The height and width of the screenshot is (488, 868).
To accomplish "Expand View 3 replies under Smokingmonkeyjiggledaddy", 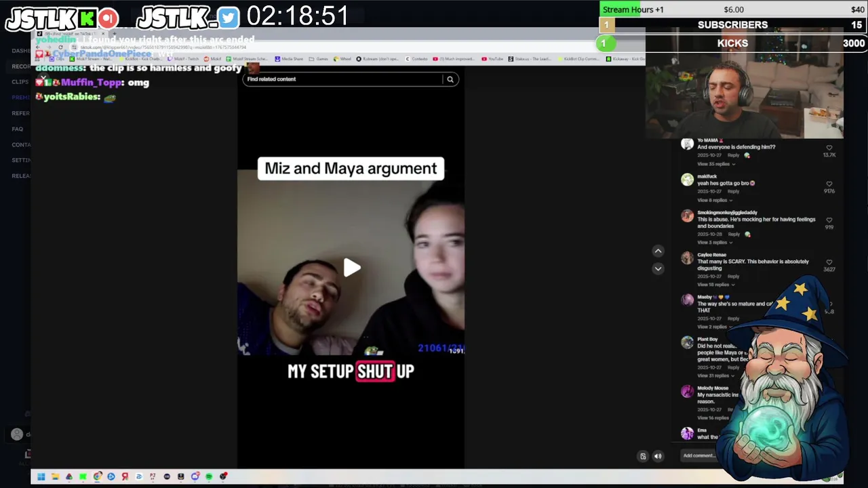I will tap(715, 242).
